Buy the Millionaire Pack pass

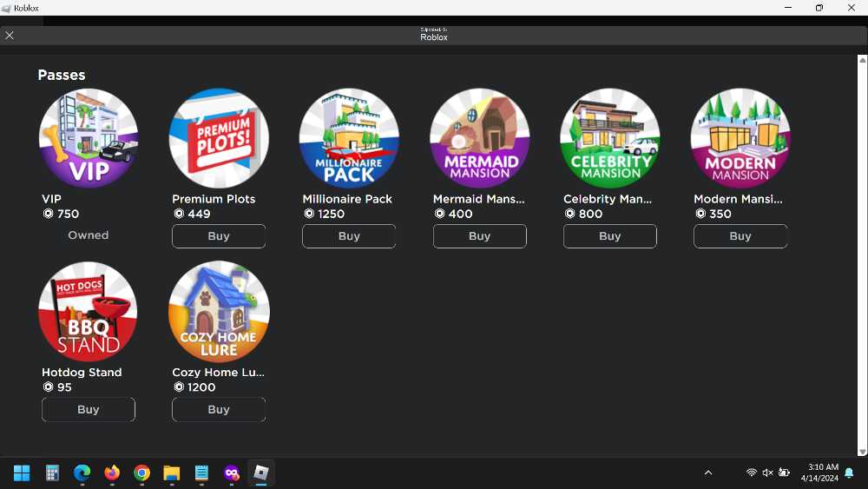pos(349,236)
